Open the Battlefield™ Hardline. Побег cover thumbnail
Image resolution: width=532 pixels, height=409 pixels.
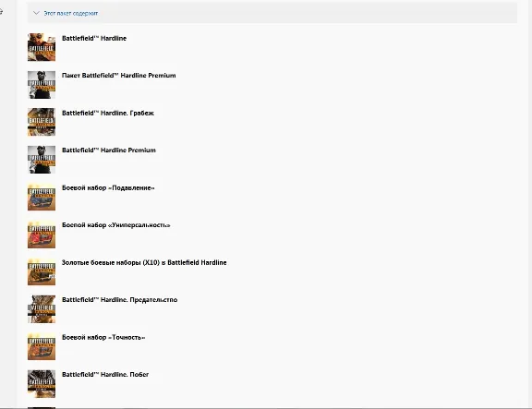(x=42, y=383)
